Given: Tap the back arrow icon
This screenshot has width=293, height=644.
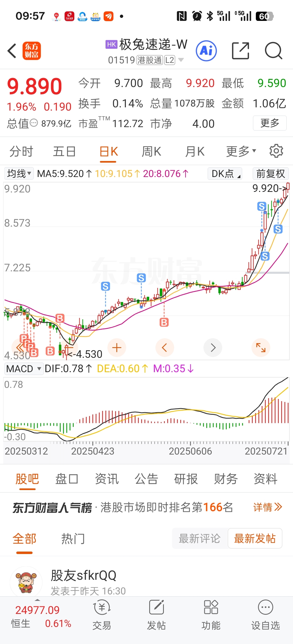Looking at the screenshot, I should (12, 51).
